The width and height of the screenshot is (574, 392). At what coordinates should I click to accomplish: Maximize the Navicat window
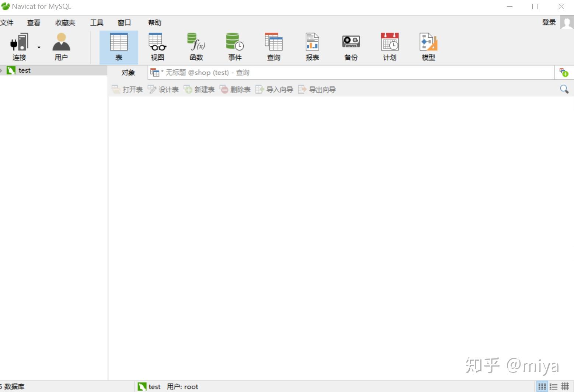point(535,7)
